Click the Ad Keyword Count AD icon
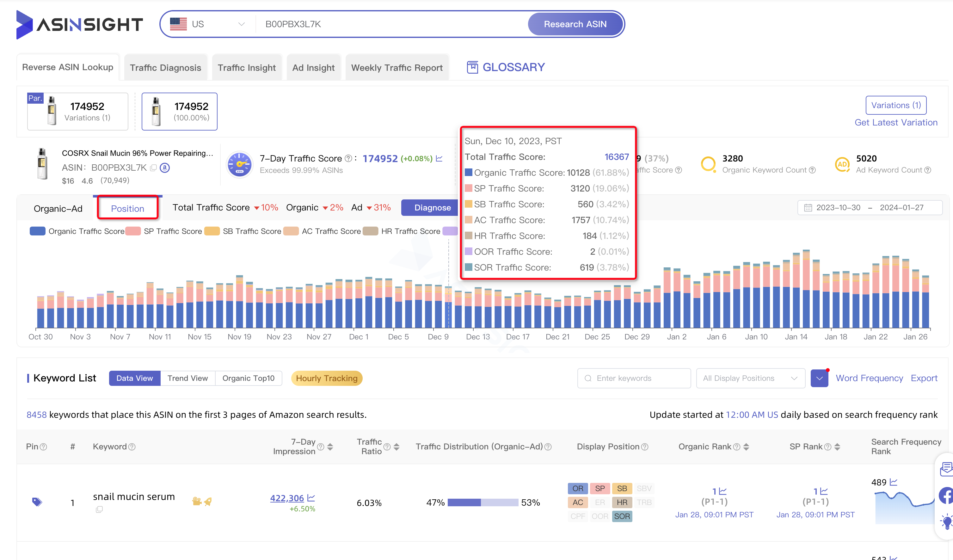This screenshot has width=953, height=560. click(843, 164)
